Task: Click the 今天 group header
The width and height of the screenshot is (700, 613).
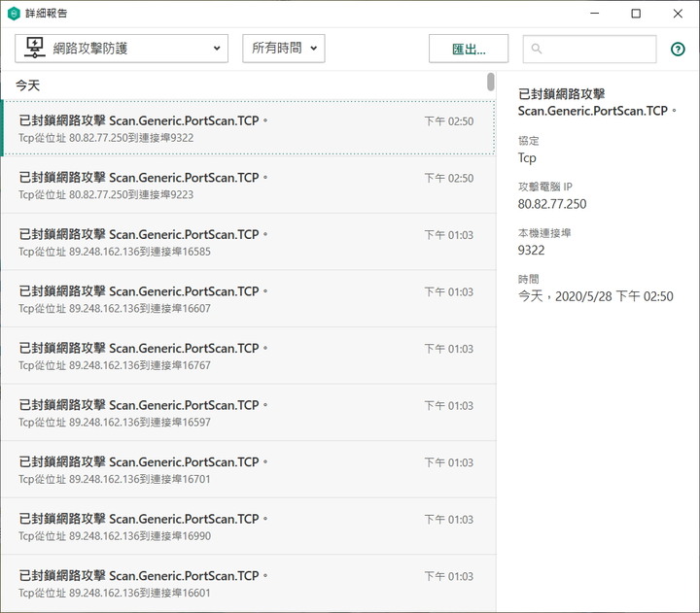Action: click(x=27, y=85)
